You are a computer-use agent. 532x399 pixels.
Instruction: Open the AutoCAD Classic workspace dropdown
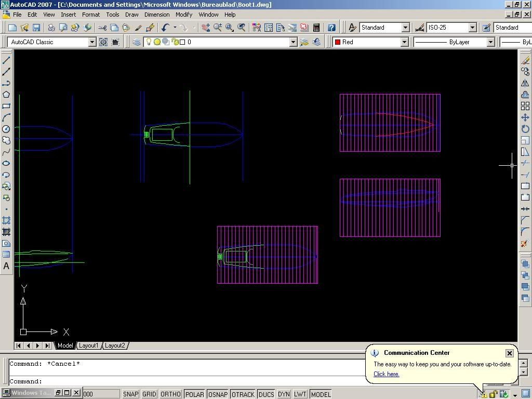coord(92,42)
